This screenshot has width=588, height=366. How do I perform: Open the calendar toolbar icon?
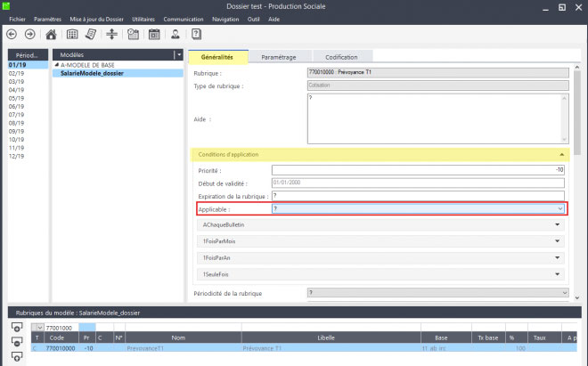coord(154,35)
